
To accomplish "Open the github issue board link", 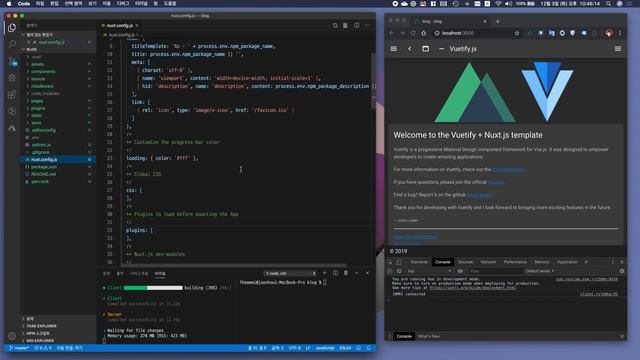I will 480,195.
